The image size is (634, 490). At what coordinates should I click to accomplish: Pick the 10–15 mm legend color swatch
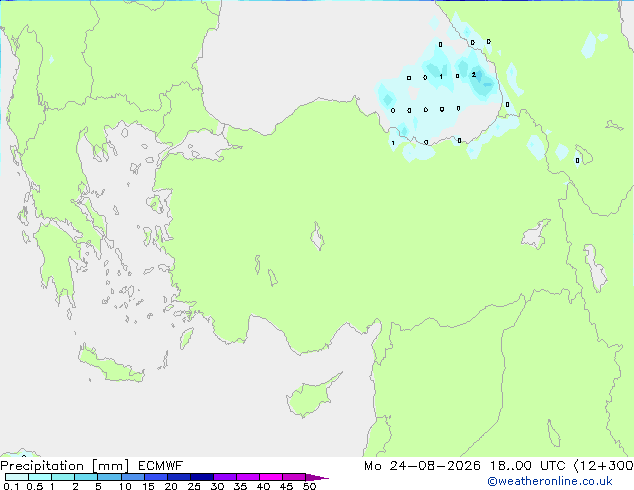point(132,477)
